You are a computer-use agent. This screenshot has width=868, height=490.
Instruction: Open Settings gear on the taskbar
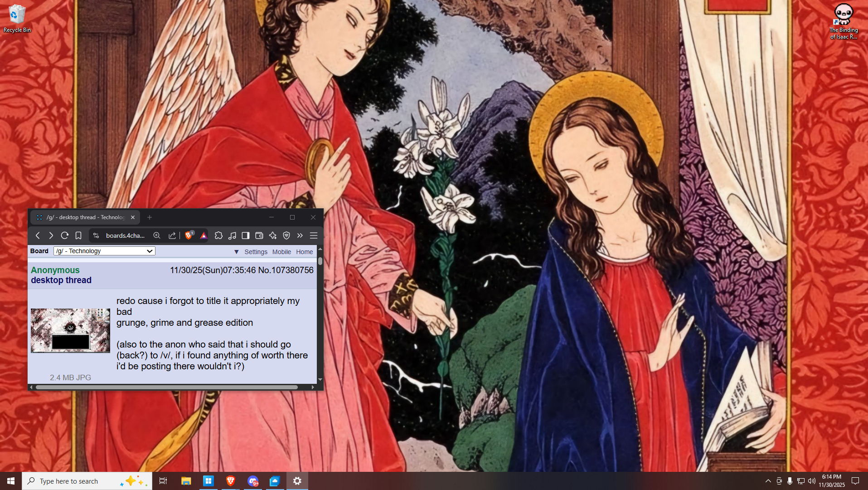[x=297, y=481]
